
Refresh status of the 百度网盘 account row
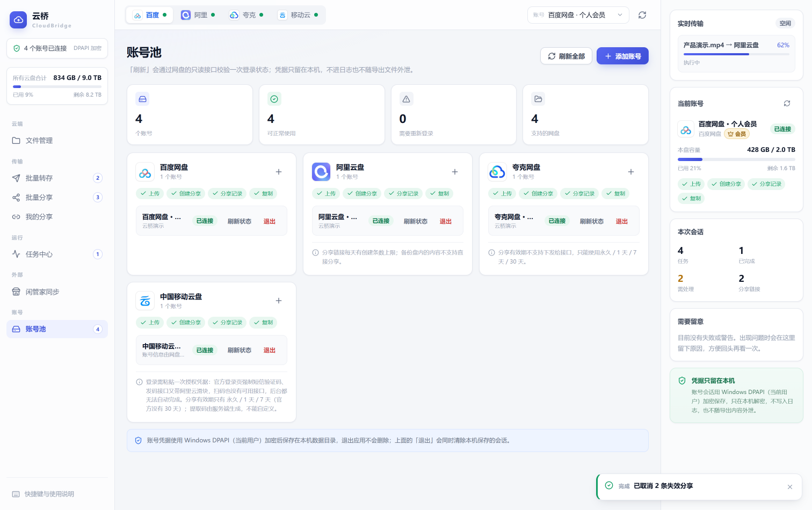click(x=240, y=221)
